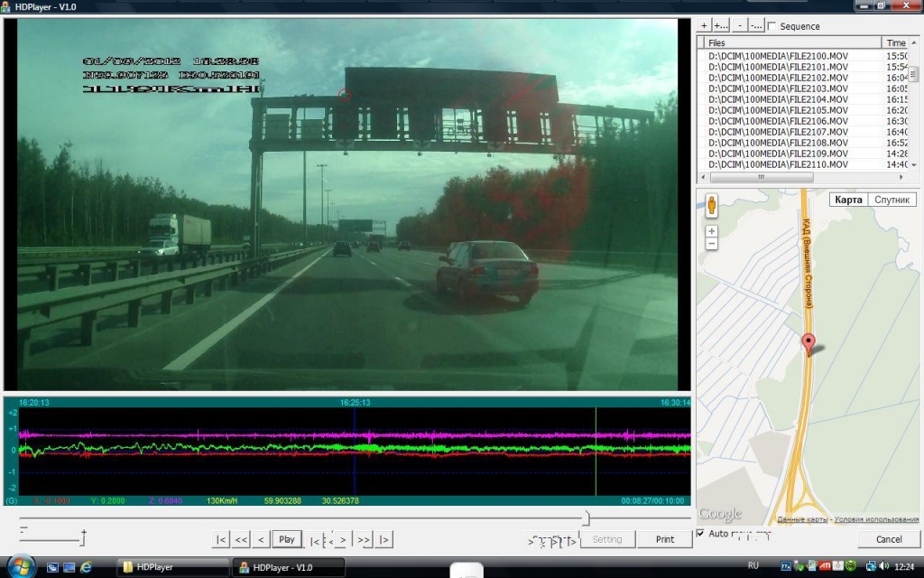
Task: Enable the Sequence checkbox
Action: click(x=772, y=26)
